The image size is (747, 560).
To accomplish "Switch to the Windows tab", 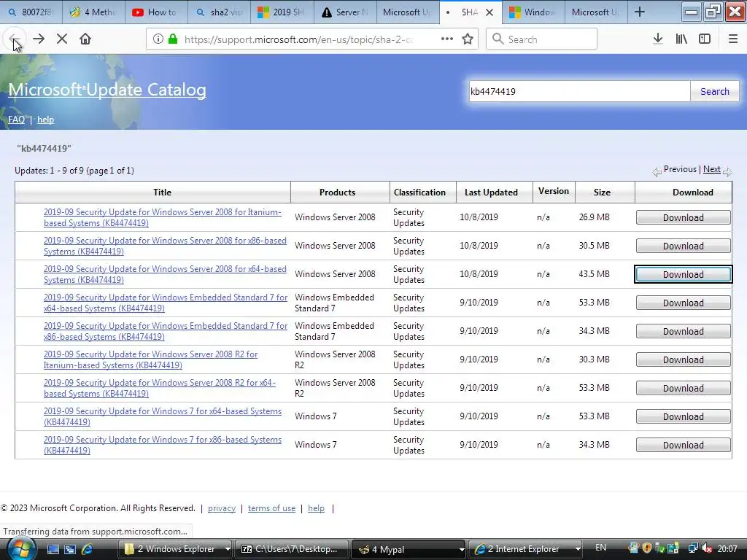I will 533,12.
